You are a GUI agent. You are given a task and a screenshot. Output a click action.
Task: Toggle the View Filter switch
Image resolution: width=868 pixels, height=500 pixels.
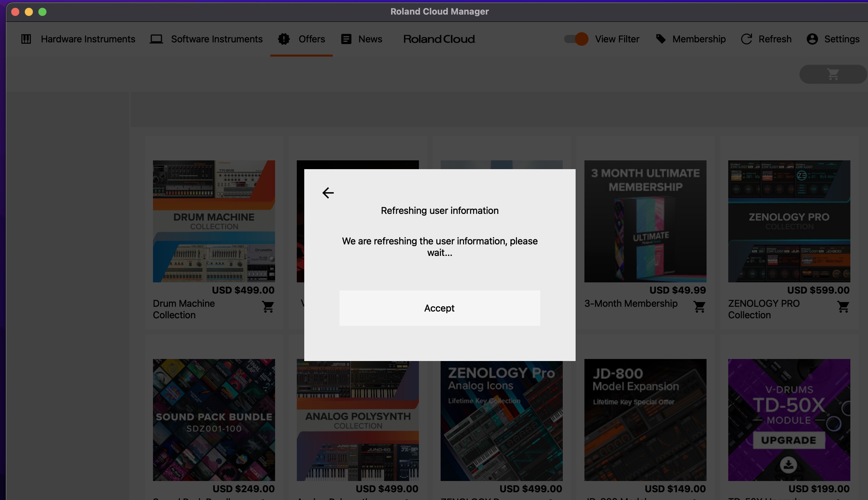click(576, 39)
